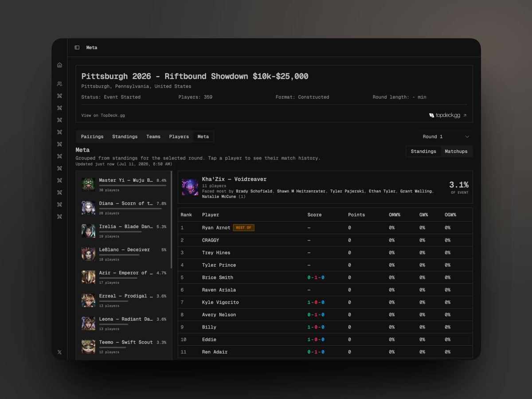Select player CRAGGY in the table
The image size is (532, 399).
pyautogui.click(x=211, y=240)
